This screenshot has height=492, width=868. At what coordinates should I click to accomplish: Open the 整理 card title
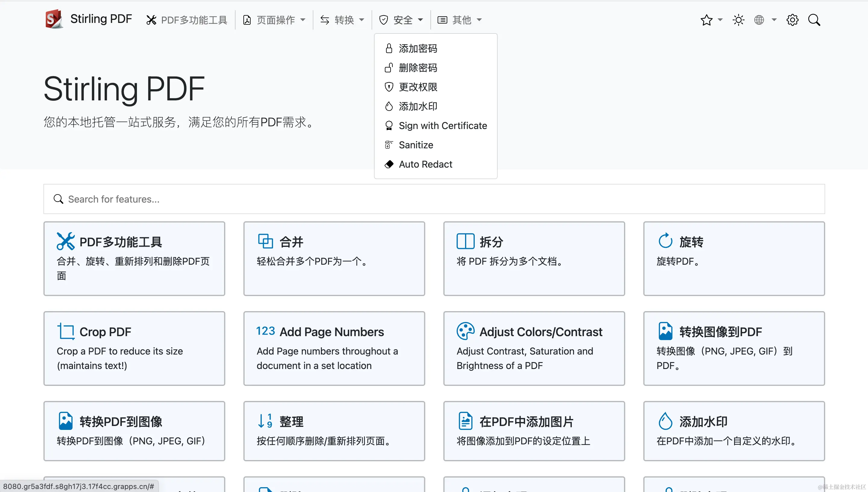coord(291,422)
